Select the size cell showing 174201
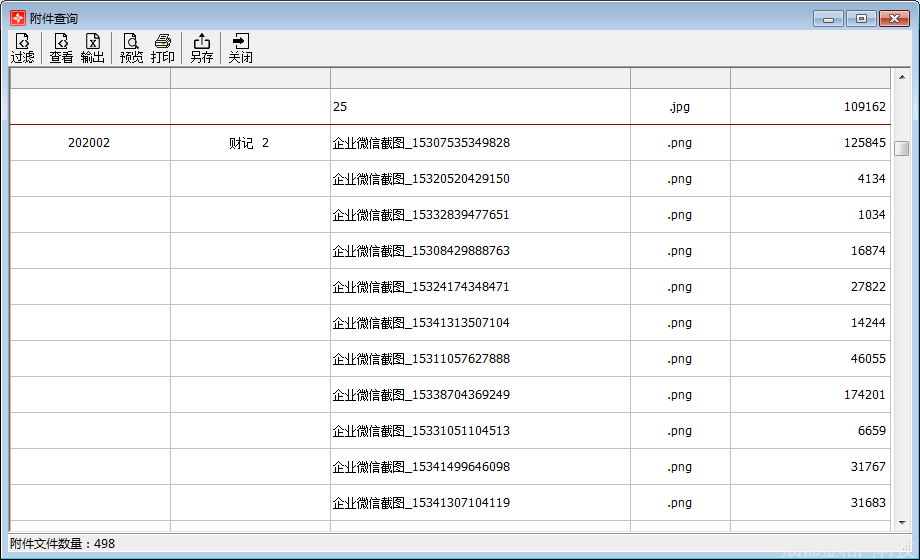The image size is (920, 560). (864, 395)
